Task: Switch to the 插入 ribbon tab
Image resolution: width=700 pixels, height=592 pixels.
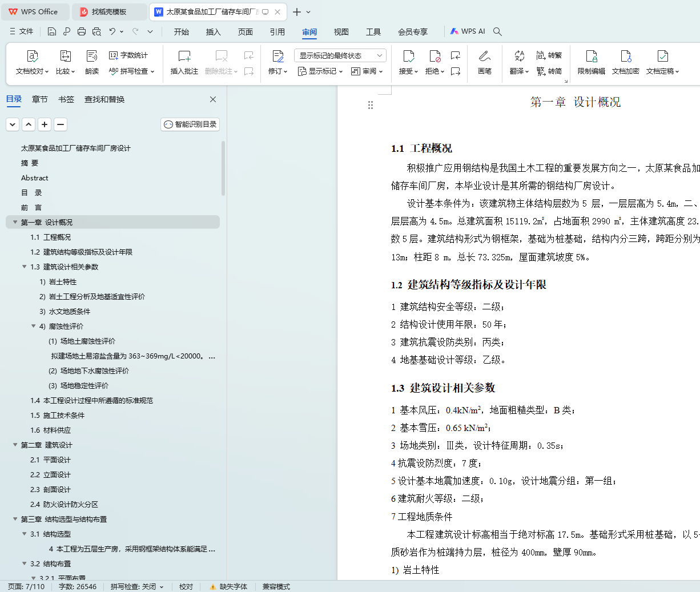Action: pyautogui.click(x=214, y=32)
